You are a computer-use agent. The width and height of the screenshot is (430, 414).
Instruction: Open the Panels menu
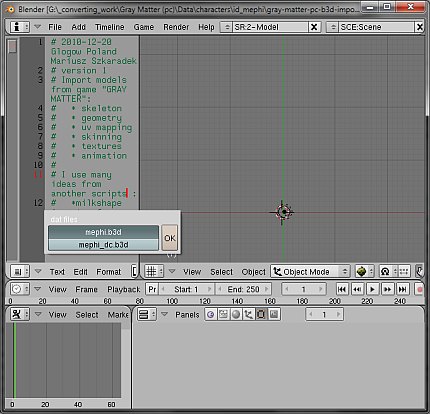[187, 315]
